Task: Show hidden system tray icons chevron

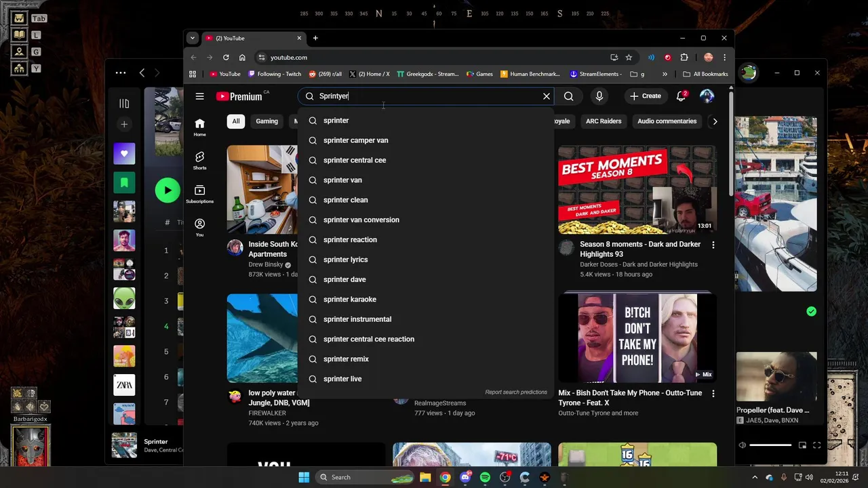Action: pyautogui.click(x=755, y=477)
